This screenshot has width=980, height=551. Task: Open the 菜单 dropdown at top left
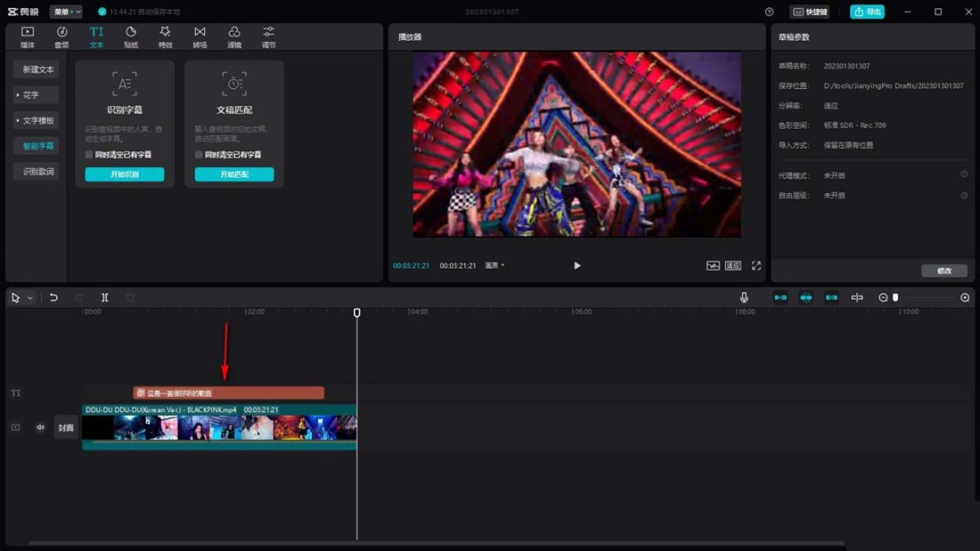point(64,11)
